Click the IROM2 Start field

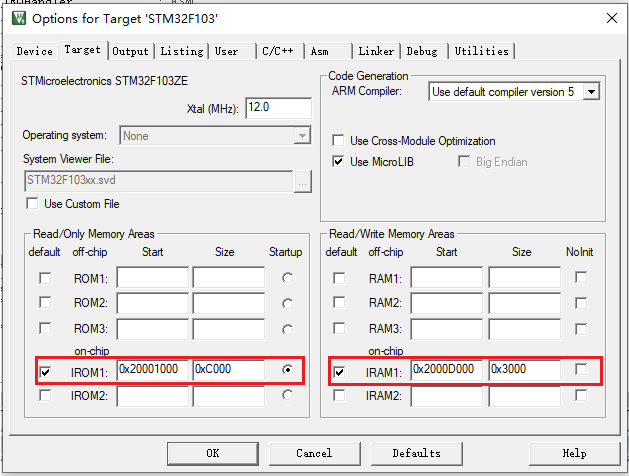pyautogui.click(x=152, y=397)
